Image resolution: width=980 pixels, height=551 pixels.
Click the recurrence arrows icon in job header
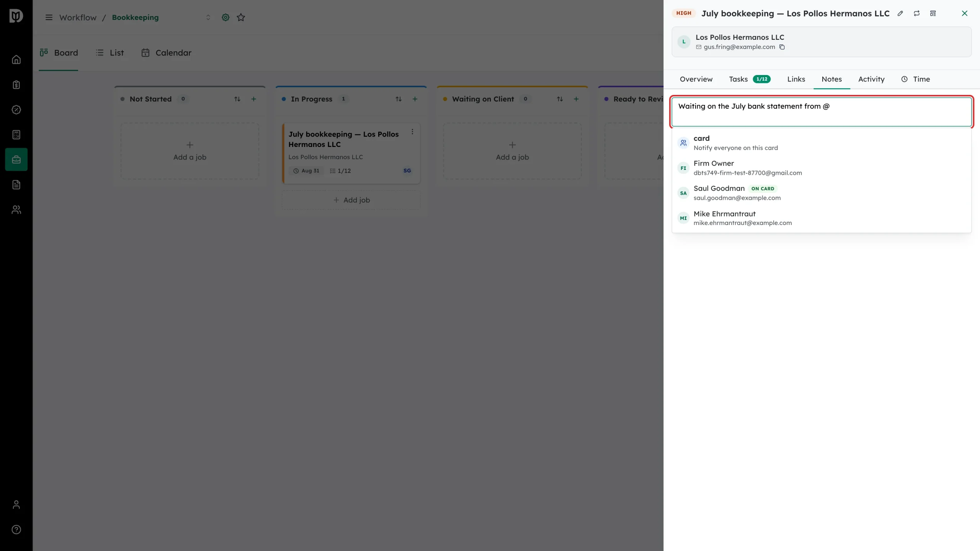click(916, 13)
